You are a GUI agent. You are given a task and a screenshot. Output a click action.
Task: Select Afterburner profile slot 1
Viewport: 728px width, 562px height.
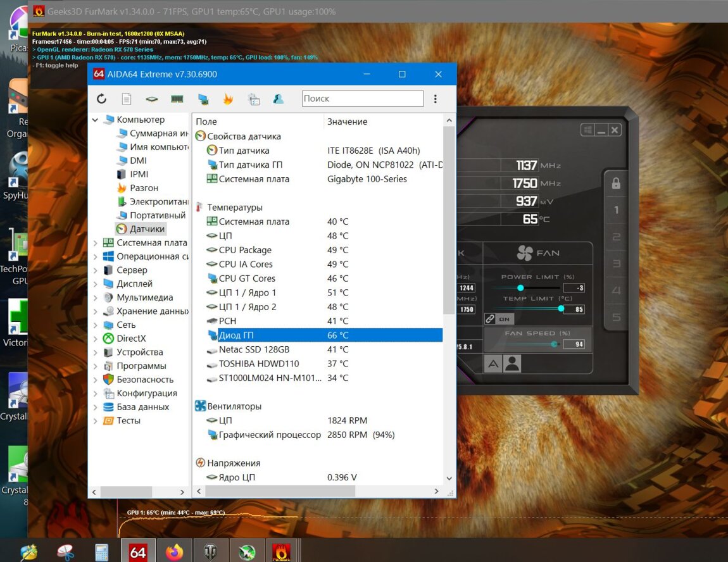click(x=616, y=210)
